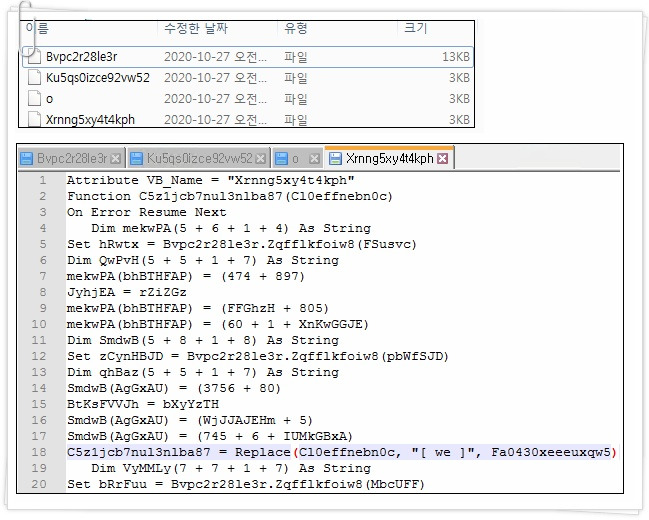Image resolution: width=649 pixels, height=520 pixels.
Task: Click the Bvpc2r28le3r file icon in the list
Action: 34,56
